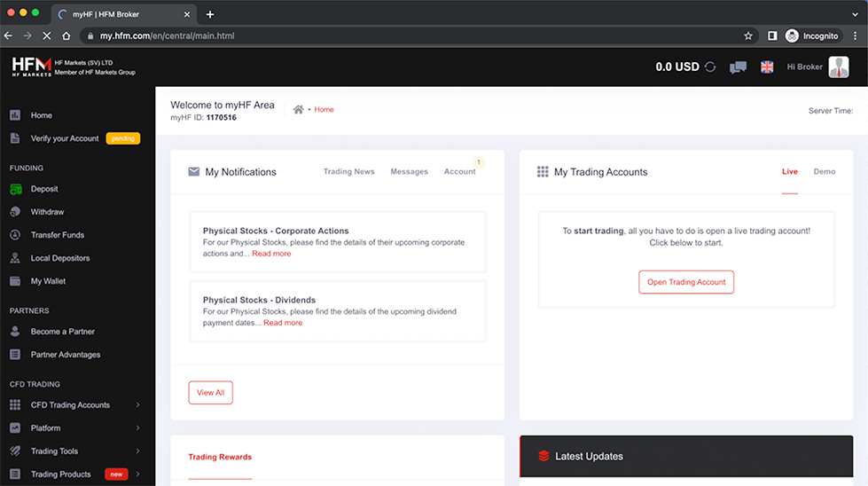Click the View All notifications button
868x486 pixels.
(210, 393)
